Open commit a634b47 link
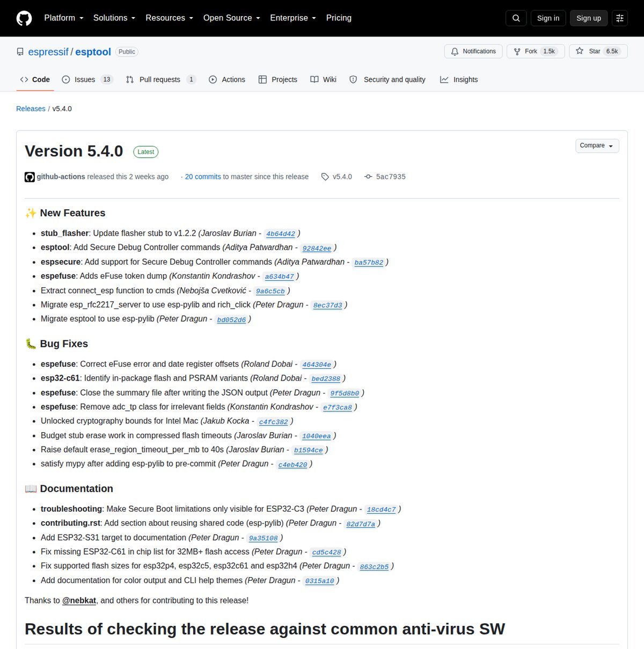This screenshot has width=644, height=649. coord(280,277)
